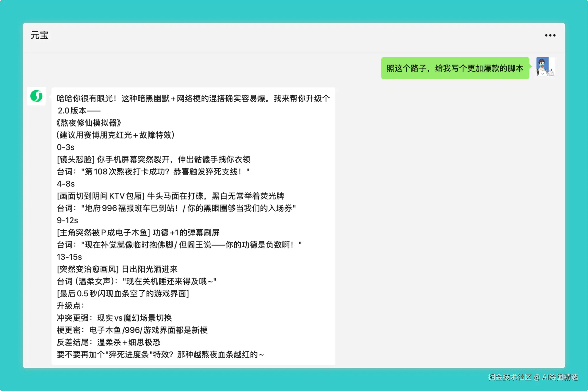588x391 pixels.
Task: Click the 《熬夜修仙模拟器》 title line
Action: coord(89,123)
